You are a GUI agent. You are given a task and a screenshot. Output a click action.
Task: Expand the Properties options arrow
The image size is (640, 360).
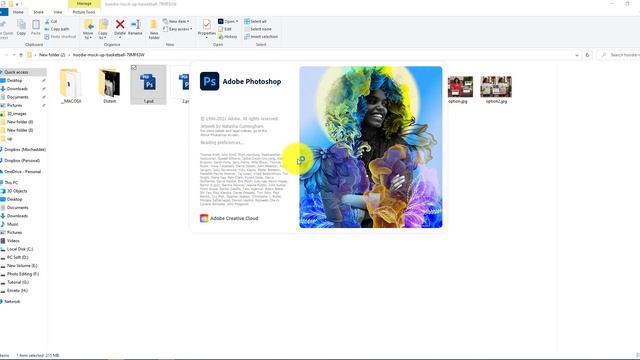point(207,38)
